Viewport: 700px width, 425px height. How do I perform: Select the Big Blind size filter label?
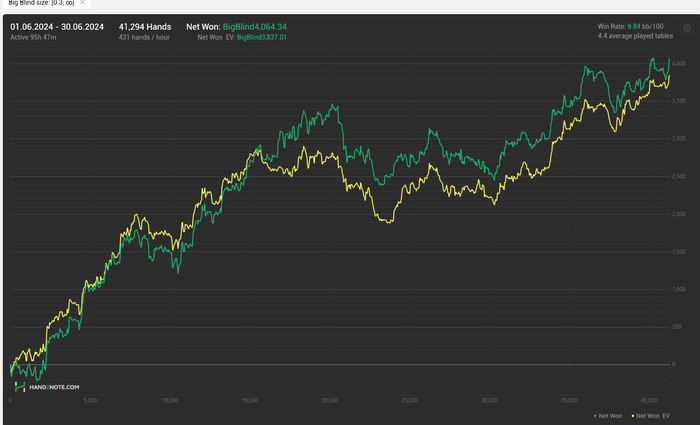coord(41,3)
